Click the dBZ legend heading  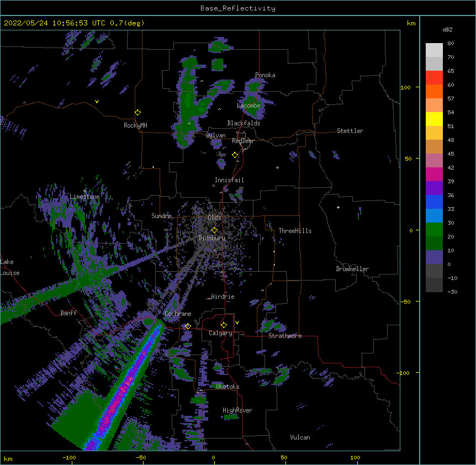point(447,30)
